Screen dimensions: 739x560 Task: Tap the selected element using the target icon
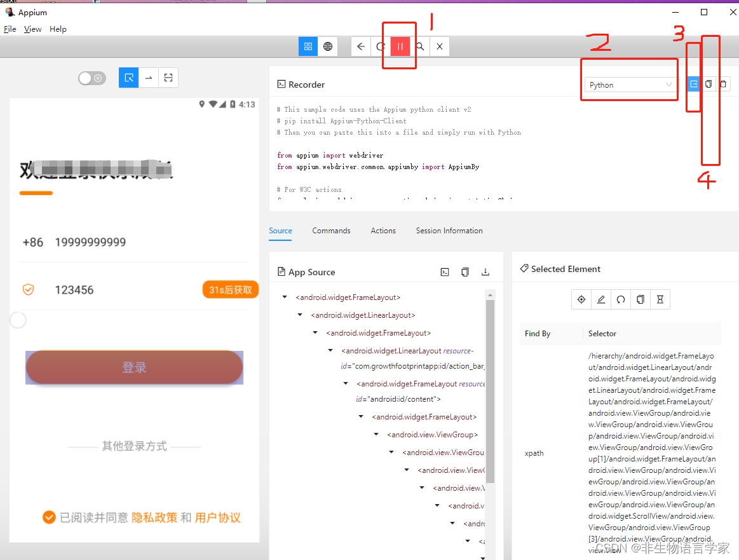click(581, 299)
